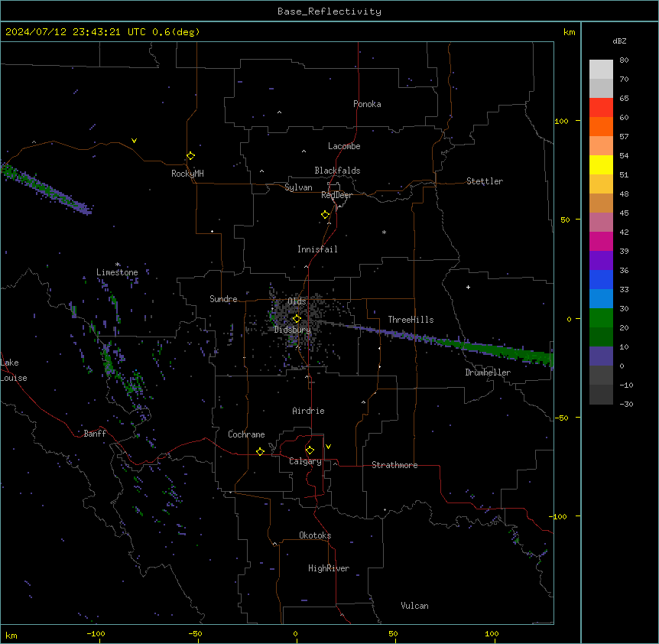Click the 50 tick on the right axis

pos(565,220)
